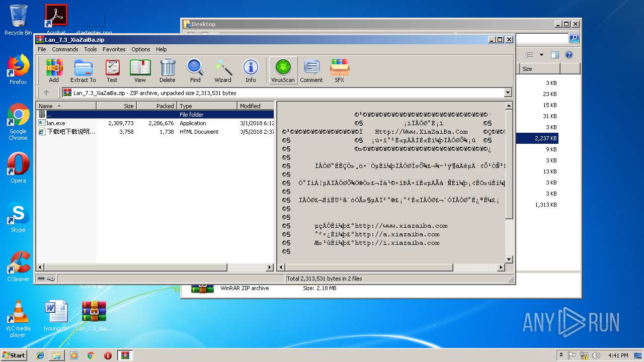Sort by the Packed column header
This screenshot has width=644, height=362.
point(156,106)
